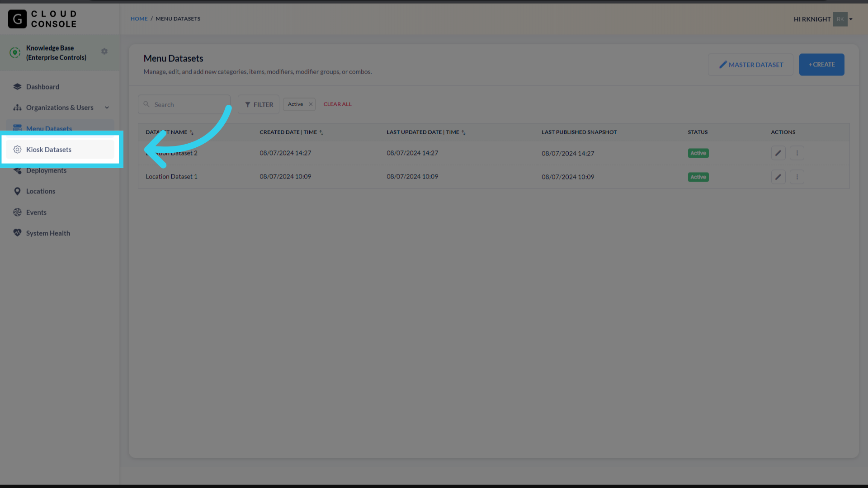The image size is (868, 488).
Task: Open more actions for Location Dataset 1
Action: (797, 177)
